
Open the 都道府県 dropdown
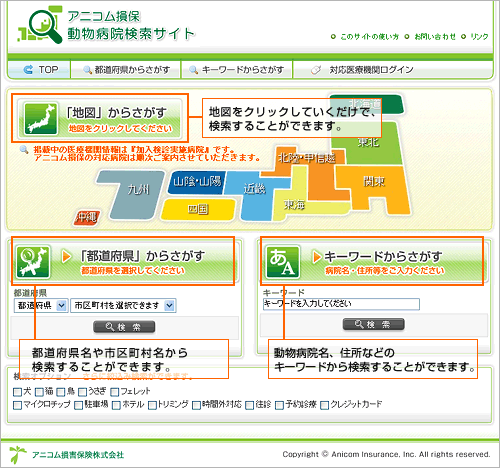[41, 305]
